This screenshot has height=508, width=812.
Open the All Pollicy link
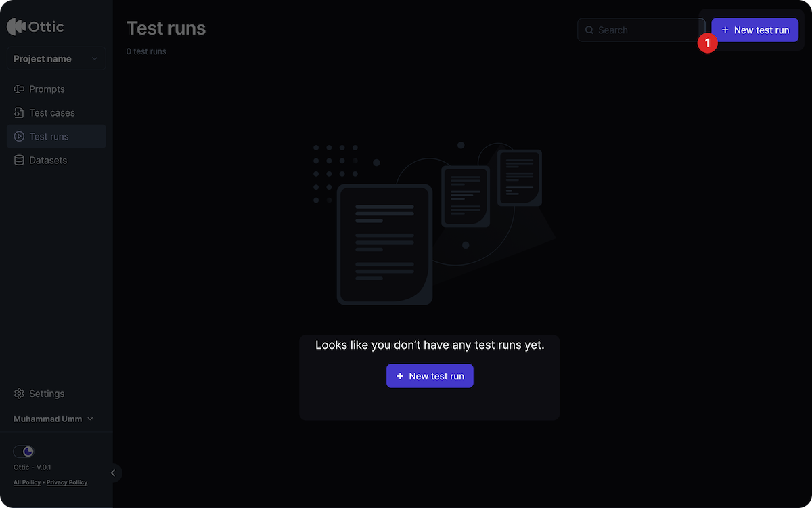[x=26, y=482]
